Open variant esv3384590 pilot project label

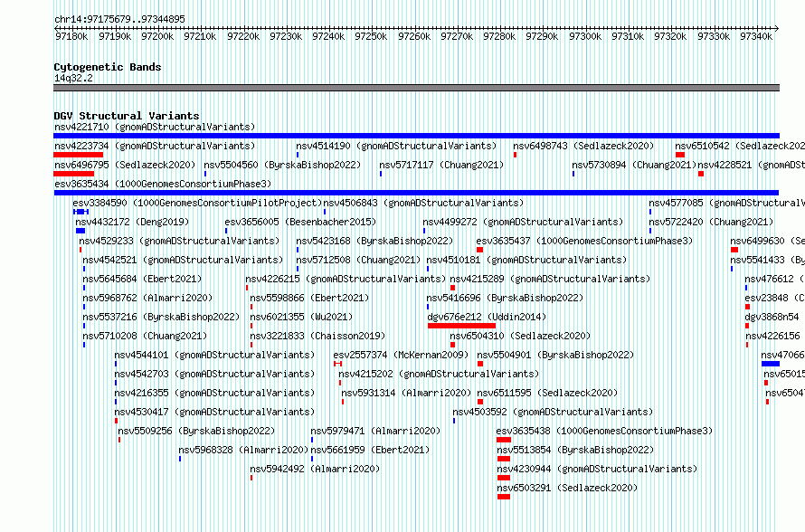[197, 203]
